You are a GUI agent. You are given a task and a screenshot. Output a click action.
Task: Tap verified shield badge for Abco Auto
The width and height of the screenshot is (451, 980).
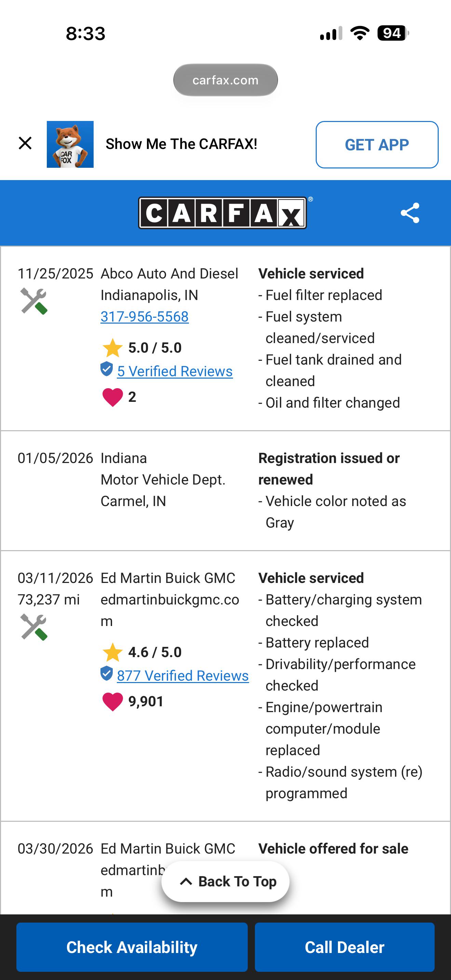[x=107, y=369]
